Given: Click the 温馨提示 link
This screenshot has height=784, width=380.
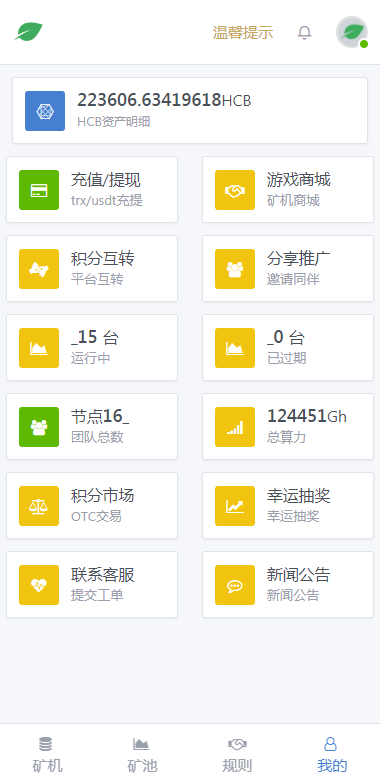Looking at the screenshot, I should [x=243, y=32].
